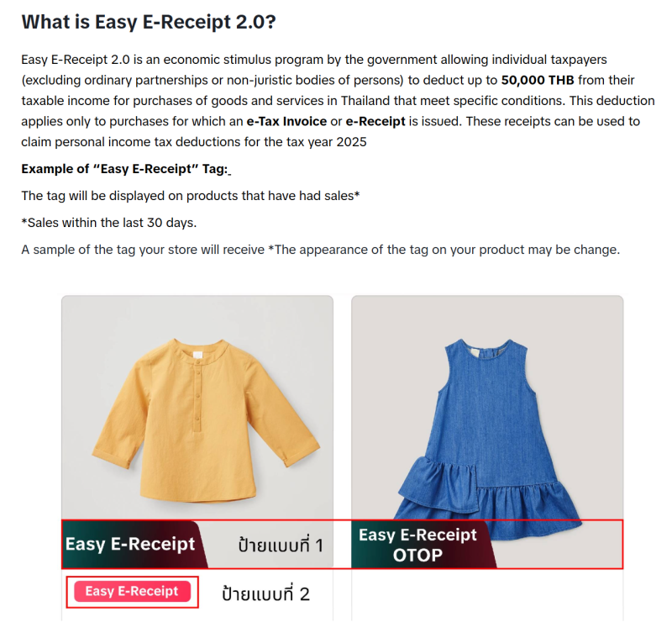
Task: Click the 'What is Easy E-Receipt 2.0?' heading
Action: click(149, 22)
